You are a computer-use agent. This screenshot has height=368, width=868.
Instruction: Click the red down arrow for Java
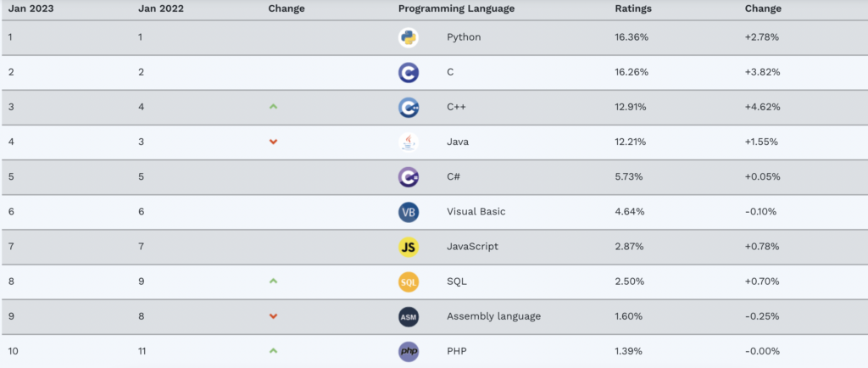coord(273,142)
